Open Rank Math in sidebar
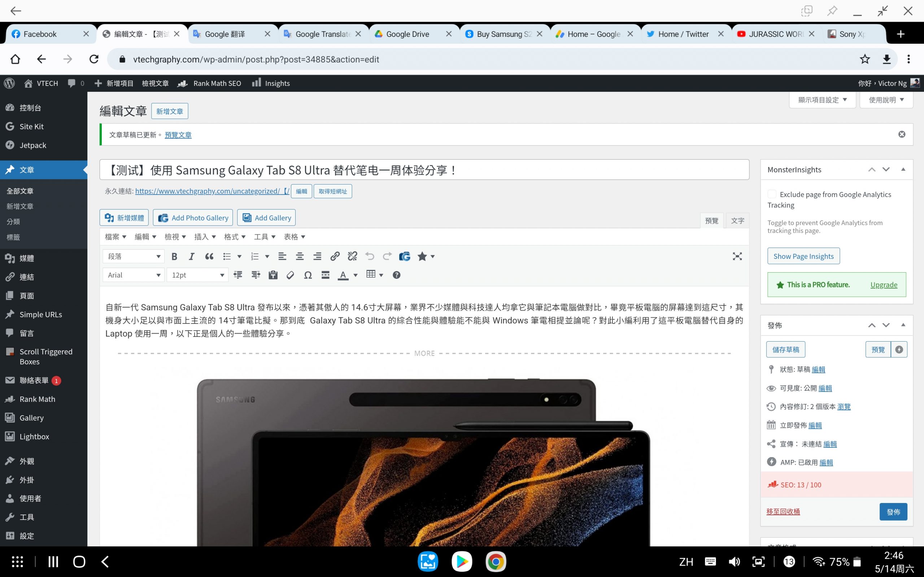This screenshot has height=577, width=924. (x=37, y=399)
